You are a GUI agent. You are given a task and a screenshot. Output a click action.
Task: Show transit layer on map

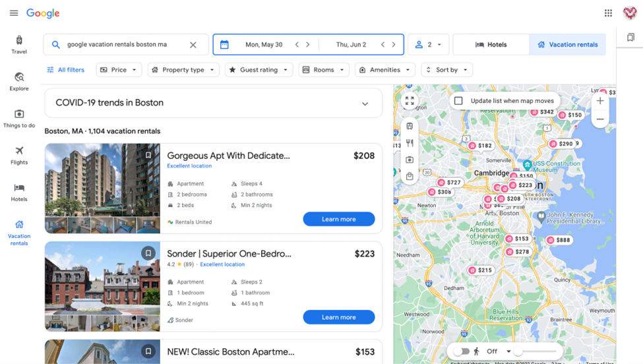tap(410, 126)
